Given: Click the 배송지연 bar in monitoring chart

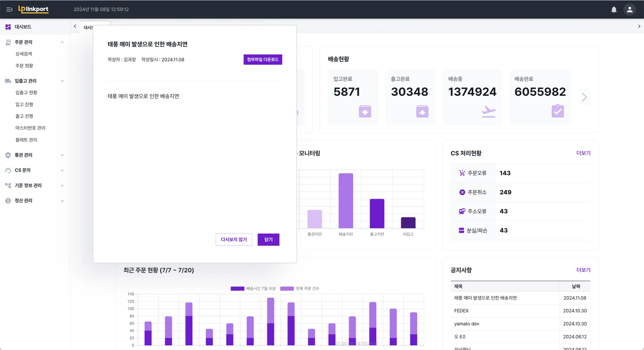Looking at the screenshot, I should pos(346,201).
